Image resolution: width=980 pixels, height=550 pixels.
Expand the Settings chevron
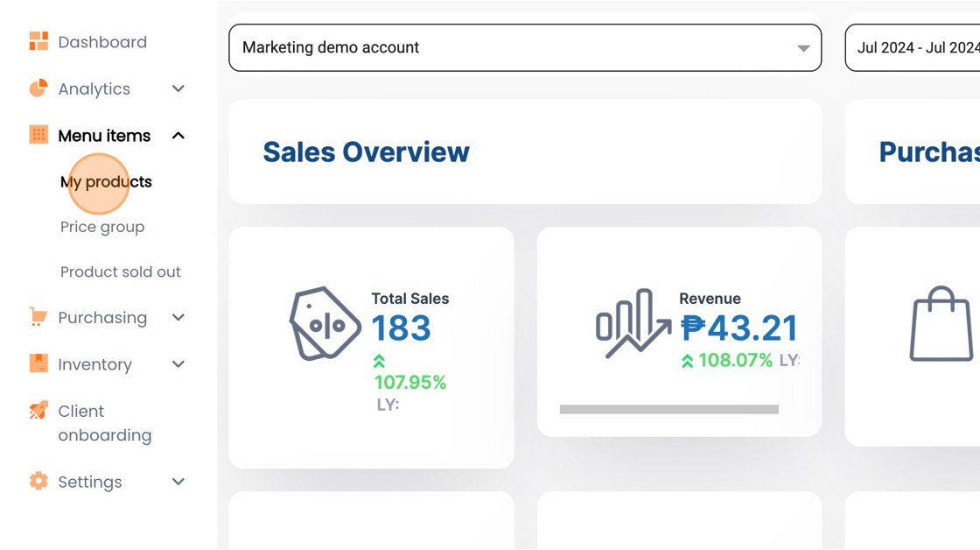click(178, 482)
